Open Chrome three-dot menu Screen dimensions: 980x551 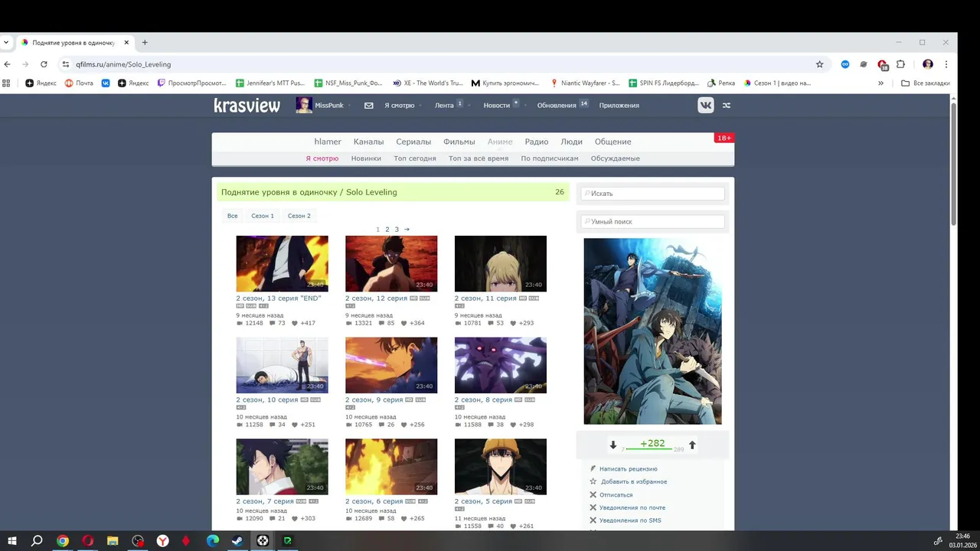(946, 64)
